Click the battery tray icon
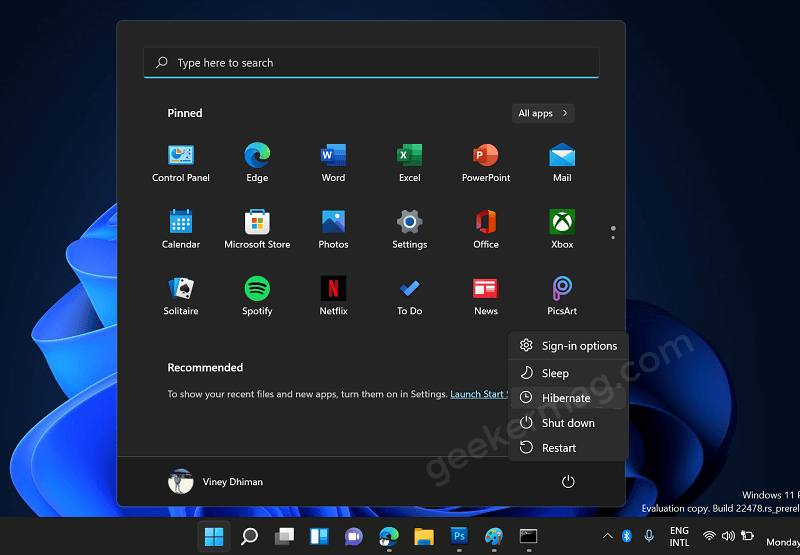800x555 pixels. point(747,536)
